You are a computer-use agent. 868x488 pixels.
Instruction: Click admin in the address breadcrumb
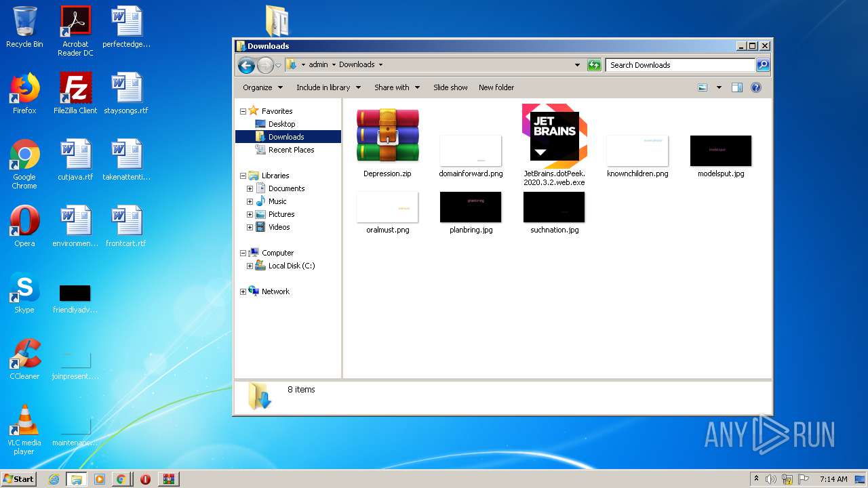(318, 65)
